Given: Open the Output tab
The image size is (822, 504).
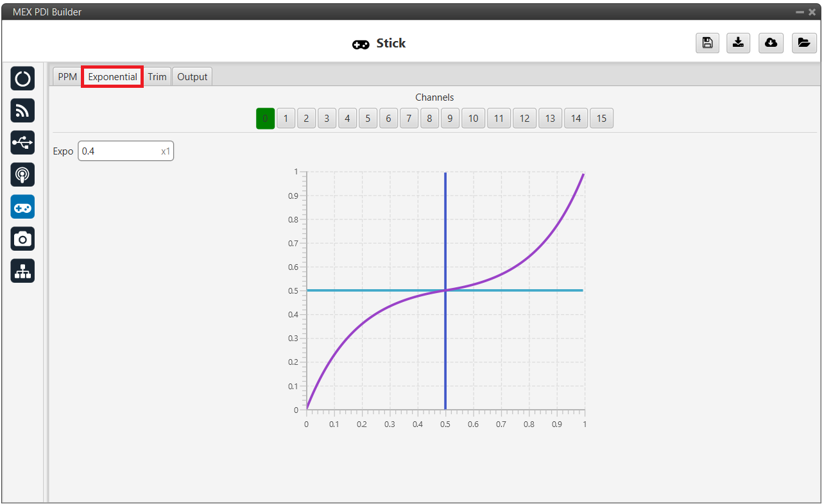Looking at the screenshot, I should [193, 77].
